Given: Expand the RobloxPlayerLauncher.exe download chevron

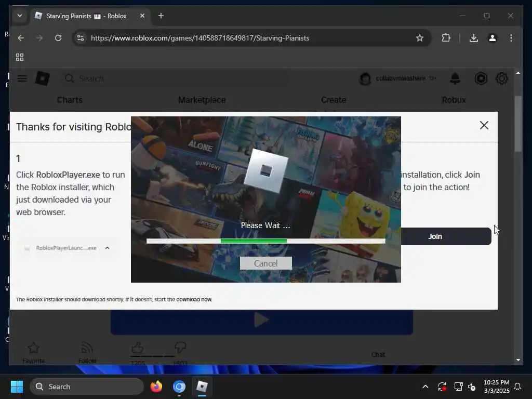Looking at the screenshot, I should (107, 248).
